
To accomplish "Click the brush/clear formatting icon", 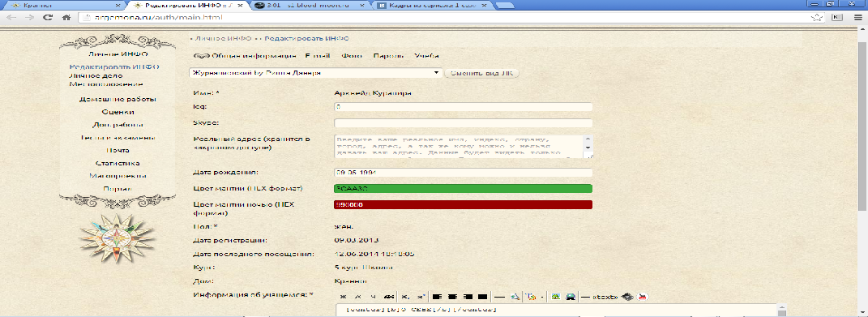I will point(515,297).
